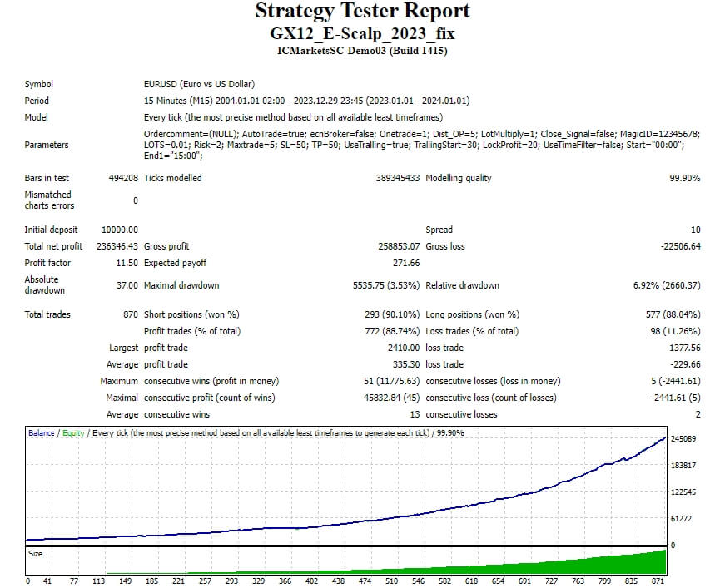Select average consecutive wins value 13
710x588 pixels.
click(415, 414)
